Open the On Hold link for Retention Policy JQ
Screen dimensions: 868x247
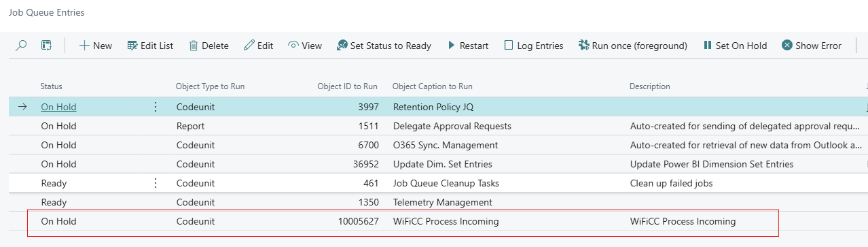58,107
